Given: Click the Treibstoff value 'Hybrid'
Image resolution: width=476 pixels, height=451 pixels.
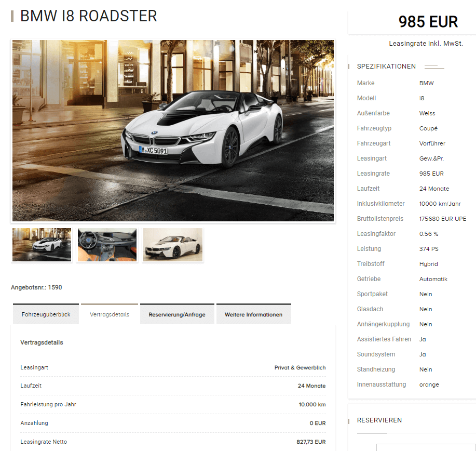Looking at the screenshot, I should 428,264.
